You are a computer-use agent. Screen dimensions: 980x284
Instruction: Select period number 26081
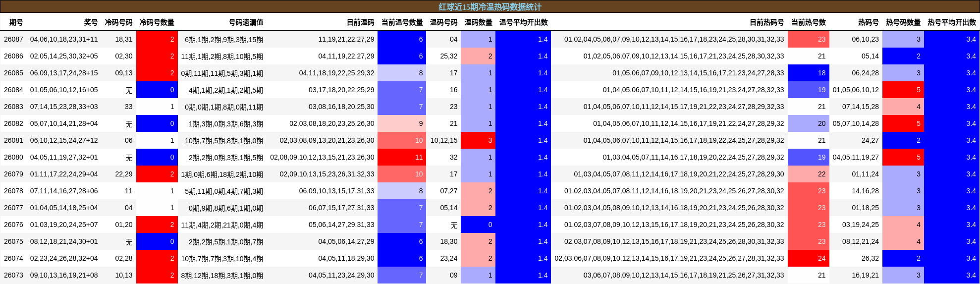(13, 140)
